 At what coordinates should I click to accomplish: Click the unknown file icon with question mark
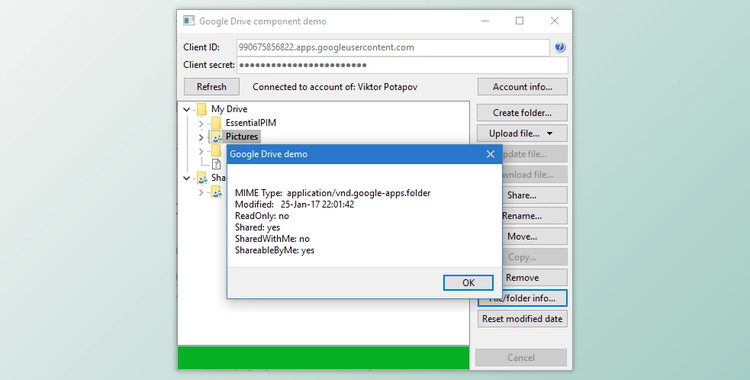pos(216,165)
